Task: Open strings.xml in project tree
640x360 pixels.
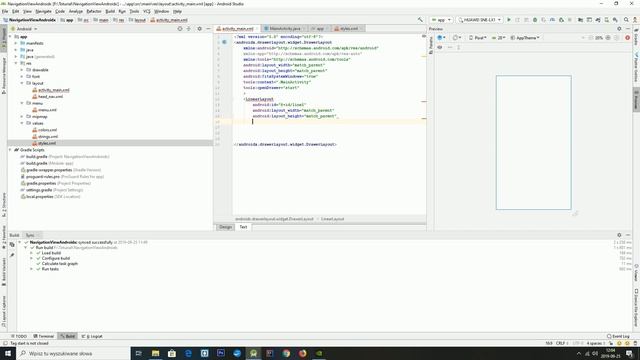Action: click(x=48, y=137)
